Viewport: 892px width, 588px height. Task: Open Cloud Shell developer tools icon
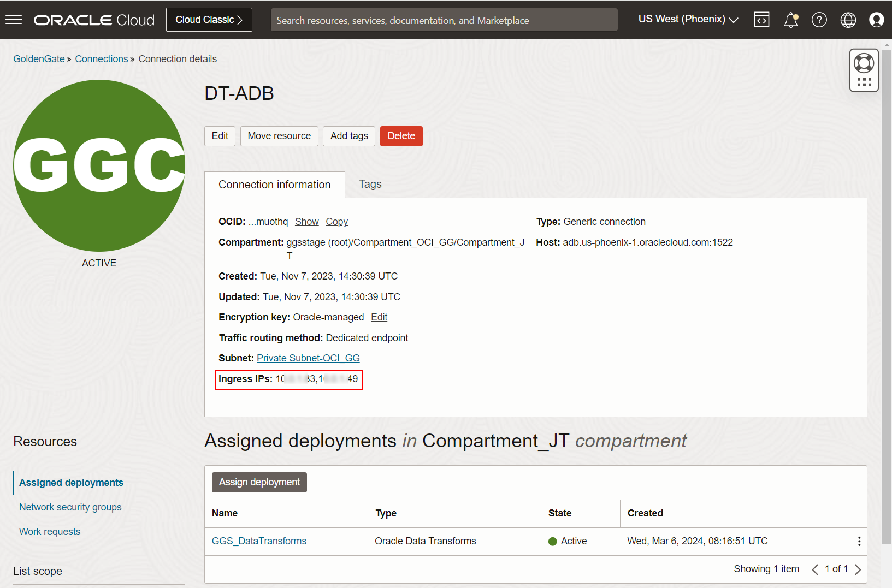761,20
